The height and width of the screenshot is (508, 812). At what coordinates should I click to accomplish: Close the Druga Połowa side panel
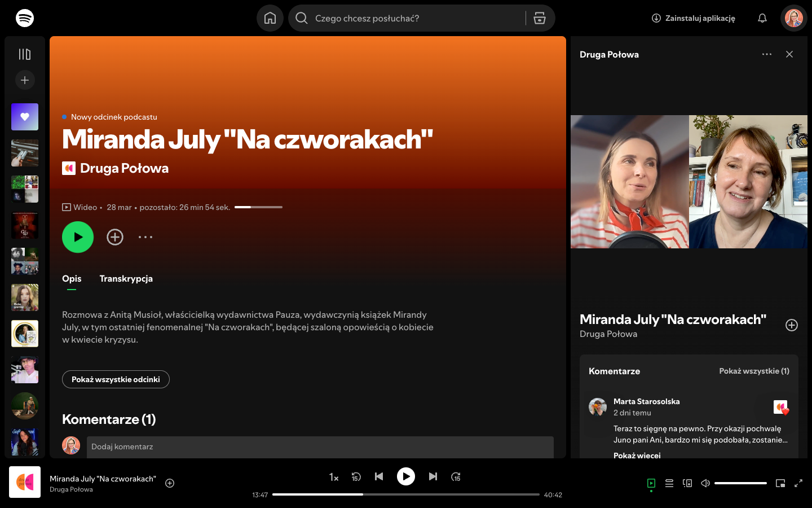789,54
